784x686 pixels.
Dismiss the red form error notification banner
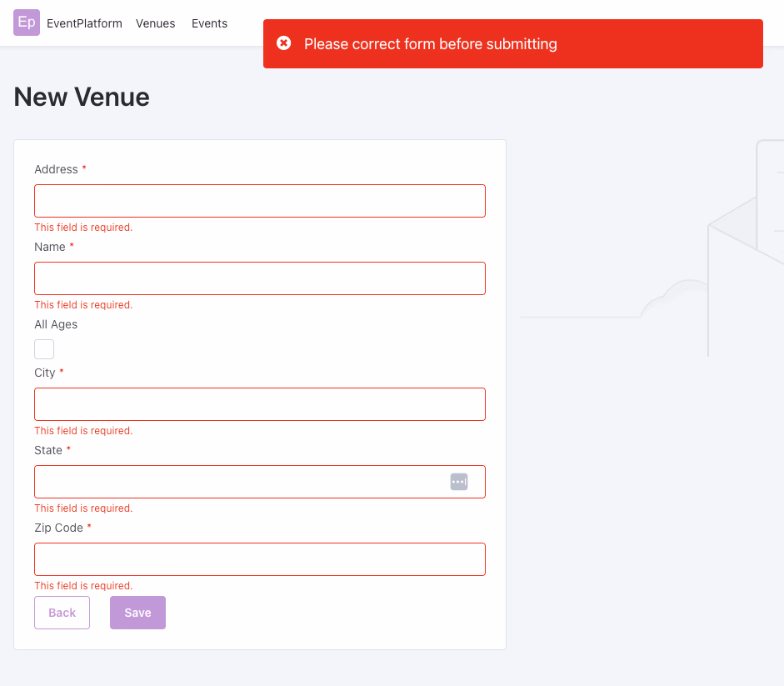pyautogui.click(x=512, y=43)
